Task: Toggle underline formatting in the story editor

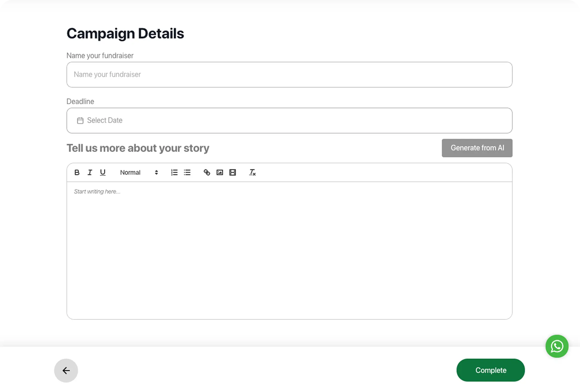Action: pos(103,173)
